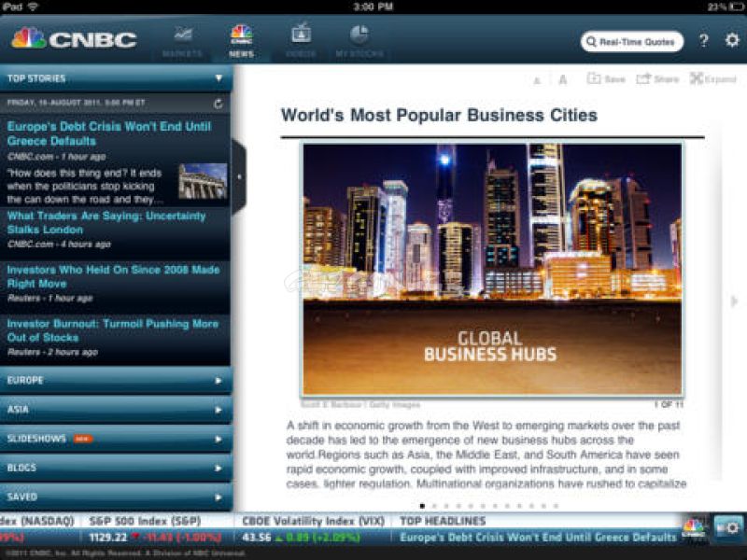Tap the 'Reuters - 2 hours ago' byline
This screenshot has height=560, width=747.
52,353
